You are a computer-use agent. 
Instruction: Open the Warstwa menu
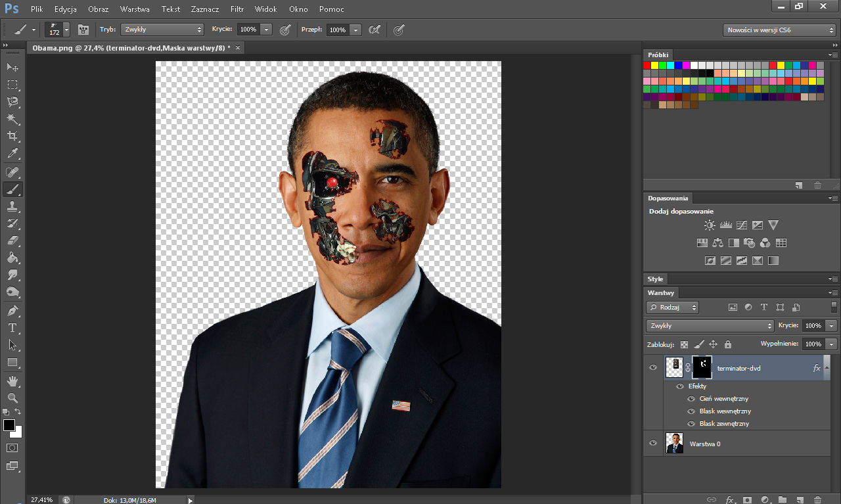pyautogui.click(x=135, y=9)
